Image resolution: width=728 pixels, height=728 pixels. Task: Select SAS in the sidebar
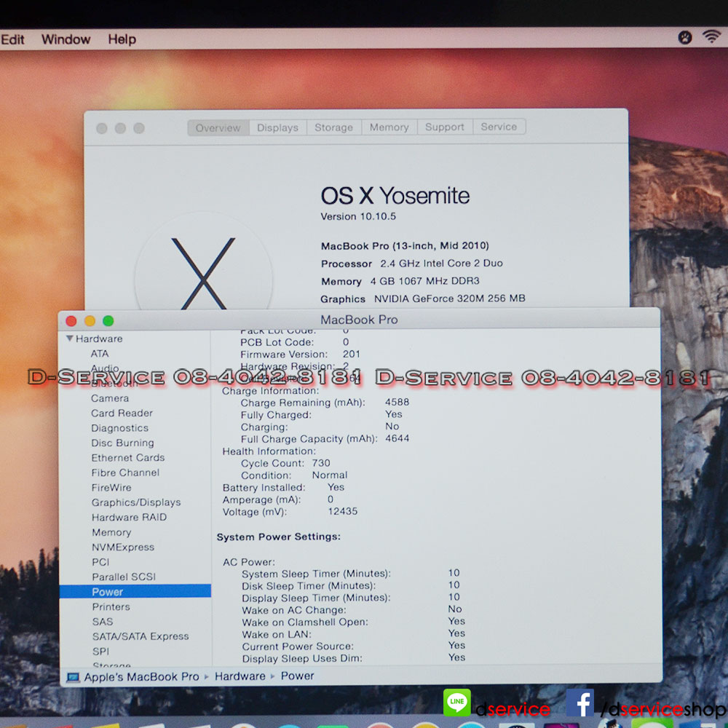103,622
